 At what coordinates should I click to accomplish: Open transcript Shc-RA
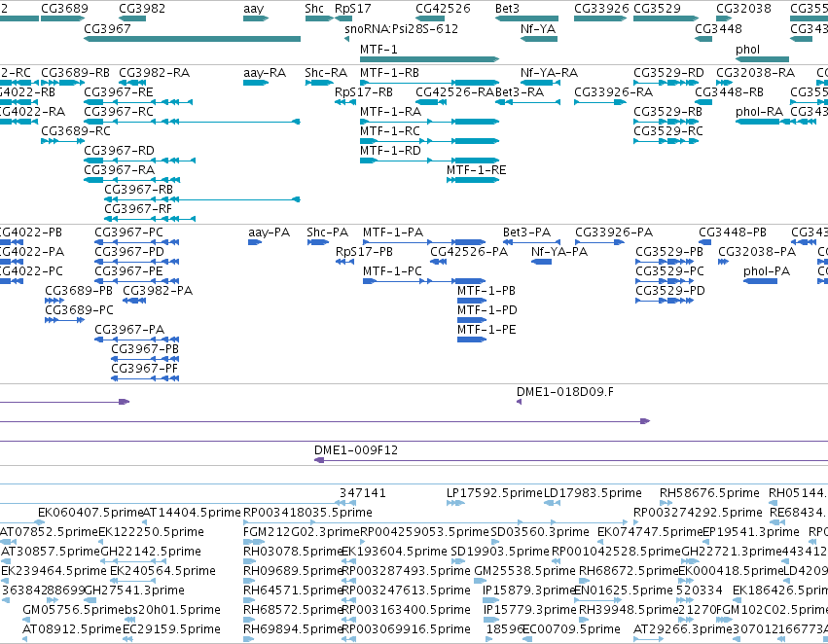(x=319, y=83)
